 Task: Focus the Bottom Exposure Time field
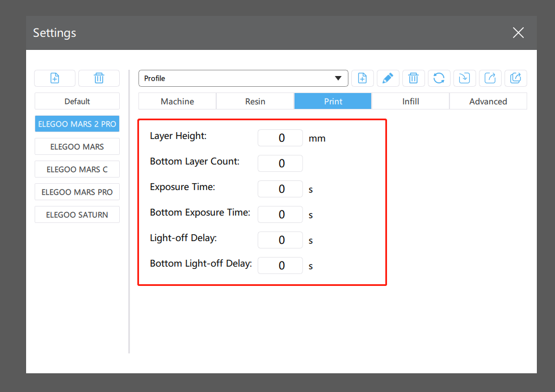tap(280, 214)
